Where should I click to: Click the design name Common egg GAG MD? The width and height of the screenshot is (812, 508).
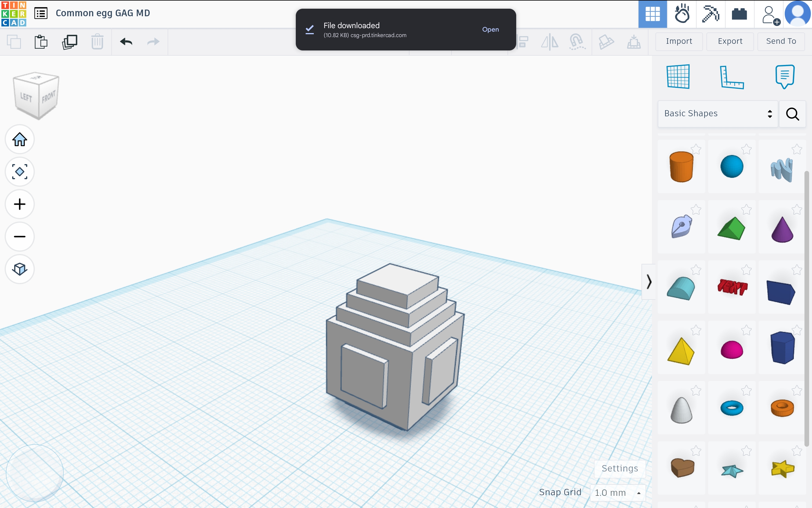coord(103,13)
